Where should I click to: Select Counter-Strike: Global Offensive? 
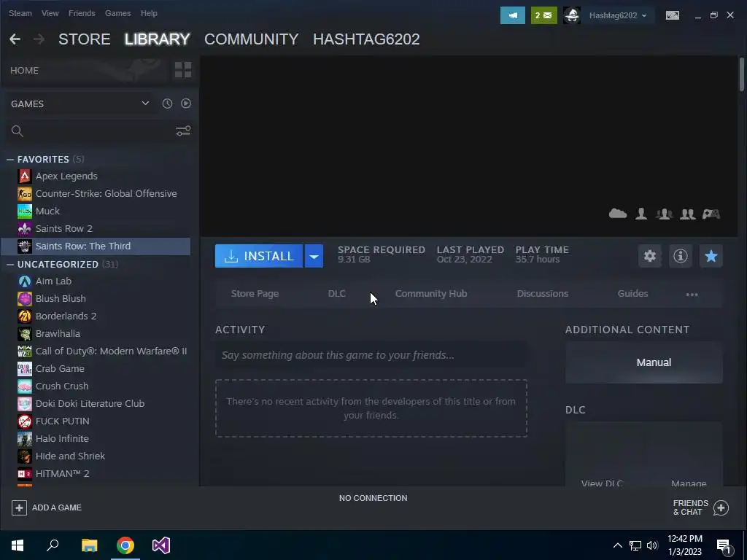pyautogui.click(x=96, y=194)
